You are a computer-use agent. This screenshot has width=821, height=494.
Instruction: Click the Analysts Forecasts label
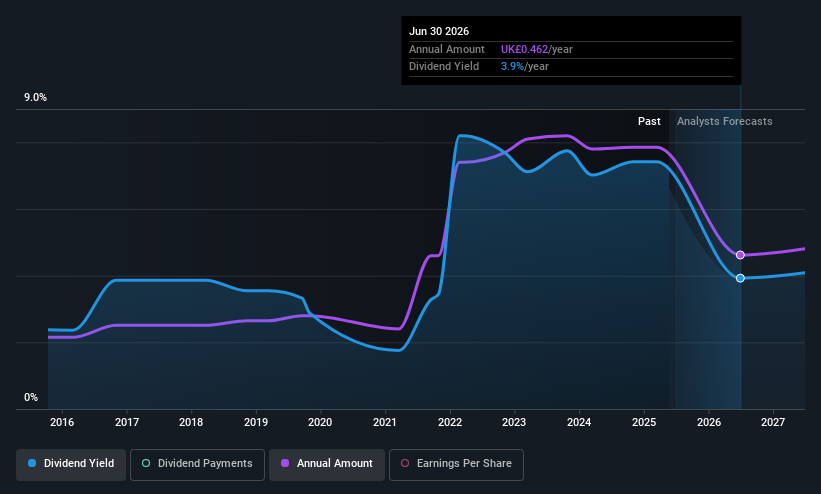725,122
